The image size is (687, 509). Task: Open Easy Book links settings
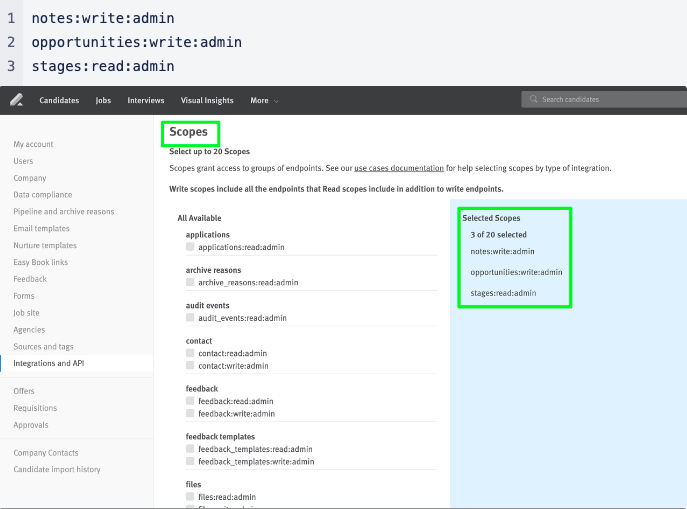tap(40, 262)
